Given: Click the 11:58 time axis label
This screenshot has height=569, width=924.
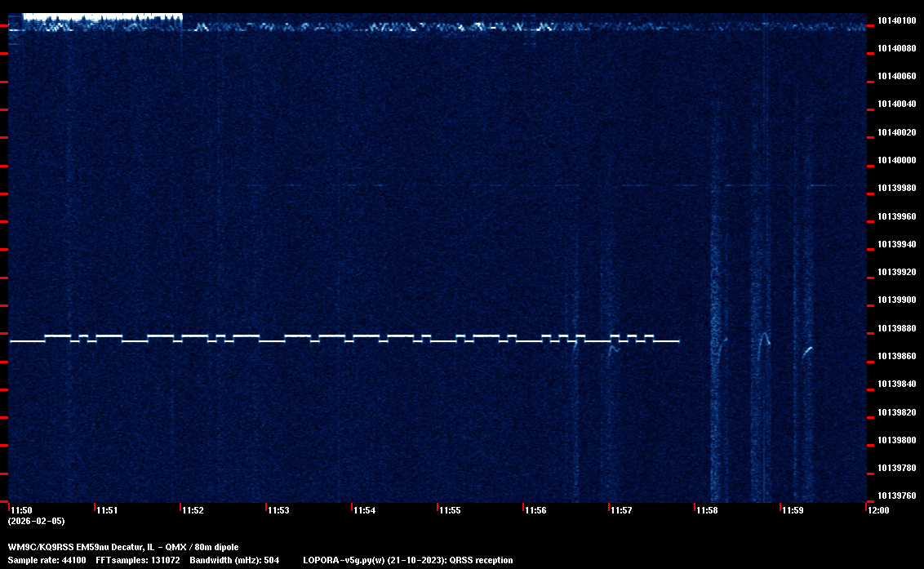Looking at the screenshot, I should 707,510.
